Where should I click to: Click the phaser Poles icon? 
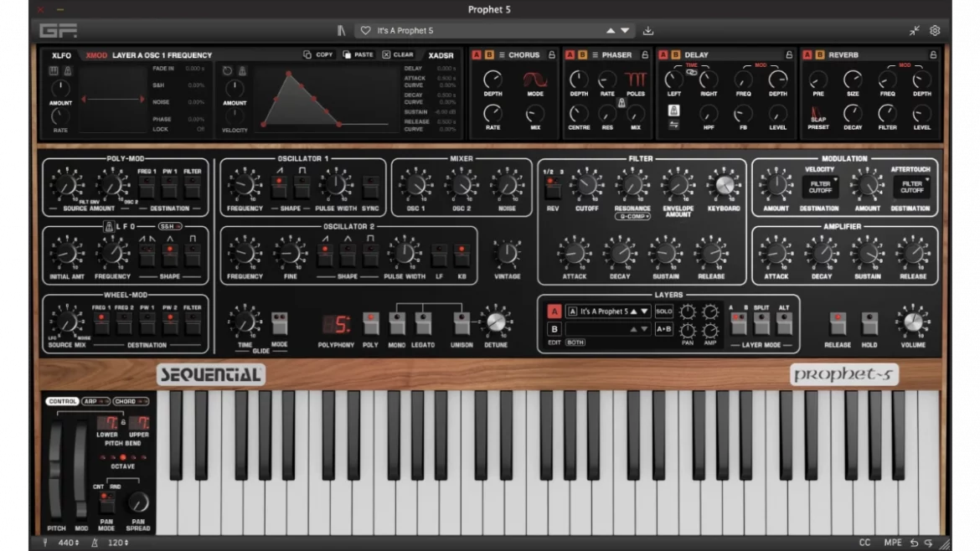point(636,80)
